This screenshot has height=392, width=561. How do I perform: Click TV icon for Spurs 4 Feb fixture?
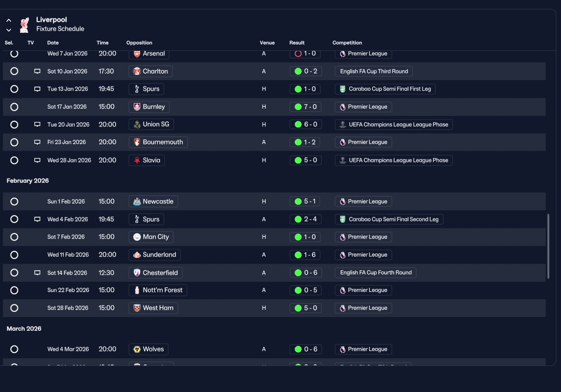click(37, 219)
